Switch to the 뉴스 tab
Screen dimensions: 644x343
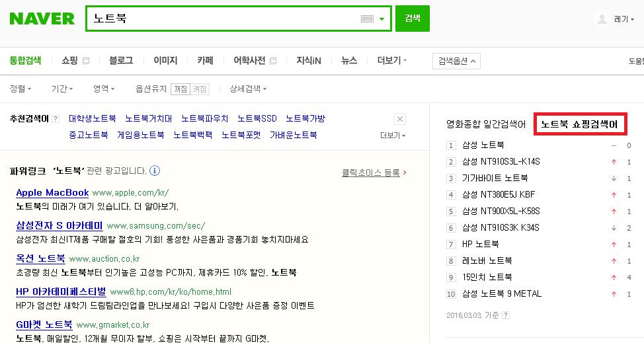coord(348,60)
